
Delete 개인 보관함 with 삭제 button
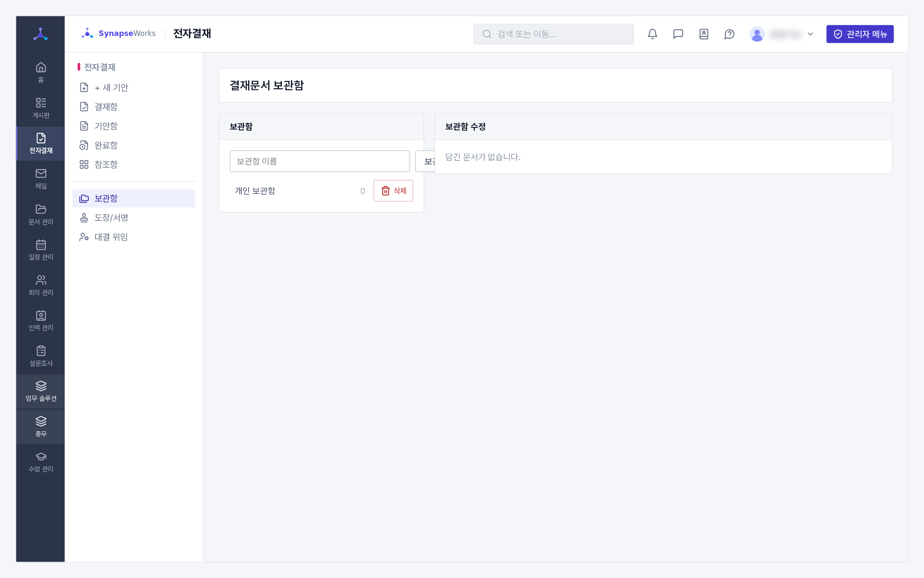pyautogui.click(x=393, y=191)
